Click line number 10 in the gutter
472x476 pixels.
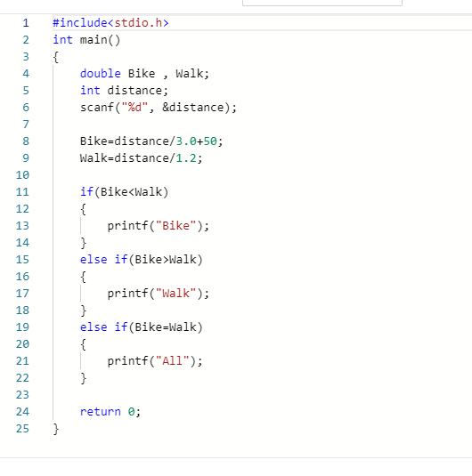[22, 175]
